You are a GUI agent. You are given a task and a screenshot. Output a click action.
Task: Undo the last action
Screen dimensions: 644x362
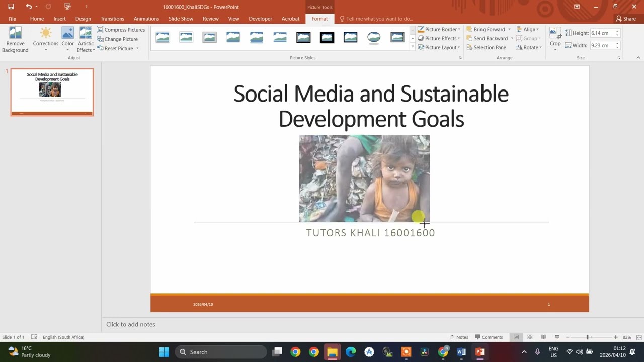pyautogui.click(x=29, y=7)
